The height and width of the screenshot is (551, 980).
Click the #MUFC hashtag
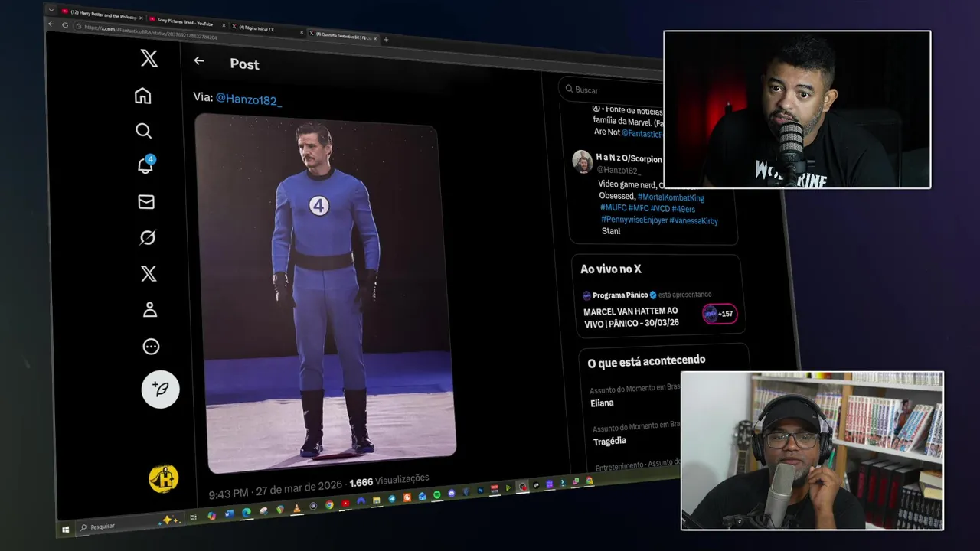pyautogui.click(x=613, y=207)
